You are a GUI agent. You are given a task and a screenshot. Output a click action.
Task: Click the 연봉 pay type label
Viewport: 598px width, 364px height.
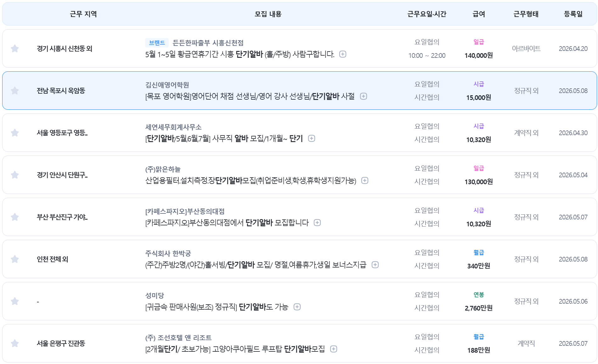point(479,295)
